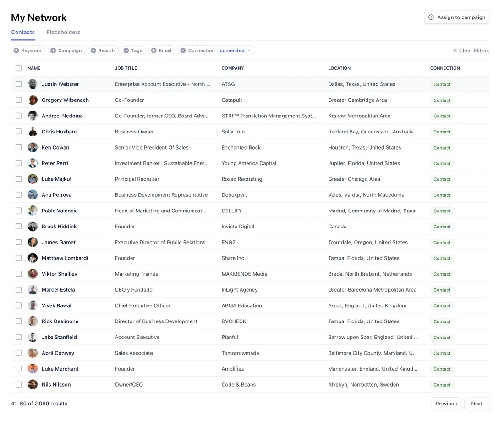The width and height of the screenshot is (504, 421).
Task: Click Viktor Shalliev's profile picture
Action: point(33,274)
